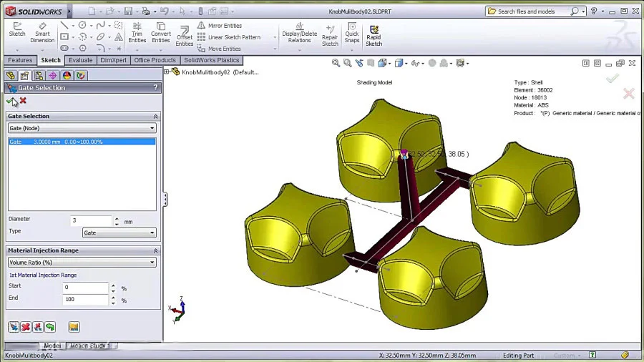The height and width of the screenshot is (362, 644).
Task: Click the Trim Entities tool
Action: coord(137,32)
